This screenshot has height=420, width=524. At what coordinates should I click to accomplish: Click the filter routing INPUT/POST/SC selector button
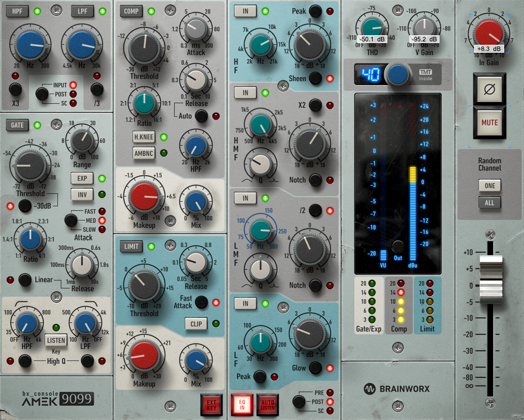(x=42, y=94)
